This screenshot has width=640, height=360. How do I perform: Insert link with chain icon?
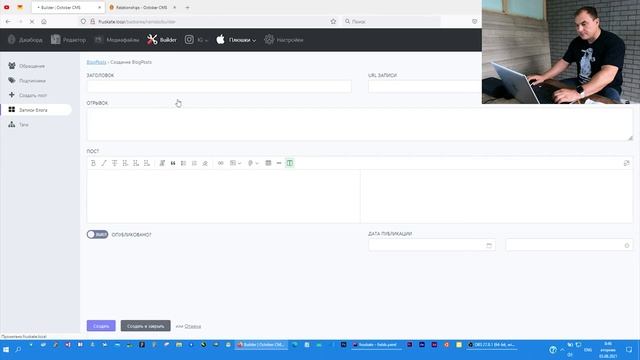[220, 163]
